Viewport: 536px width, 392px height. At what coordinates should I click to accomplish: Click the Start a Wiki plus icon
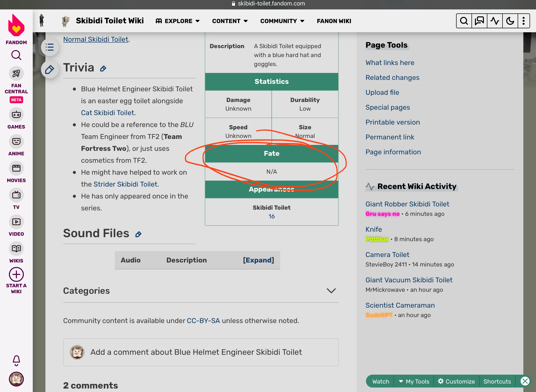coord(16,274)
